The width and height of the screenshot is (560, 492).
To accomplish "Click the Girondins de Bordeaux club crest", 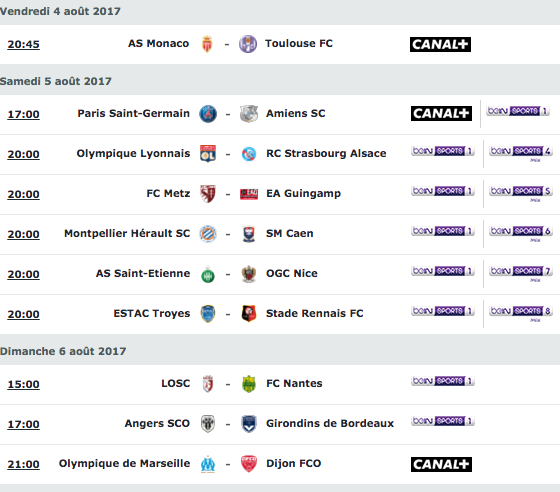I will [x=249, y=424].
